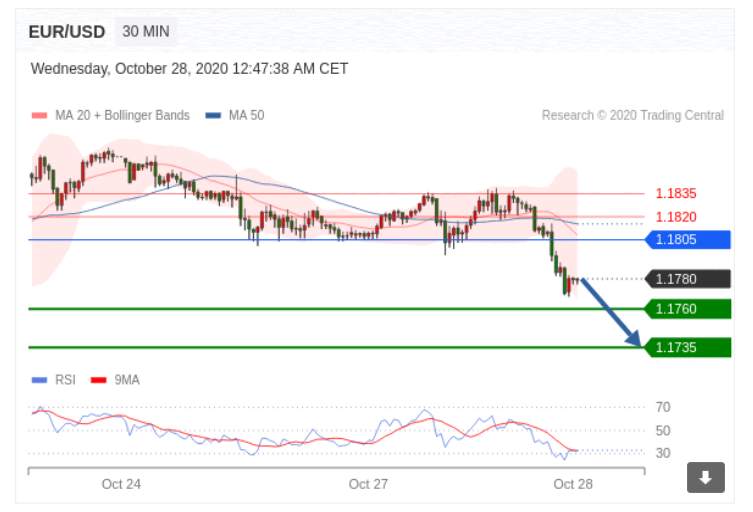Toggle the MA 50 legend entry
The image size is (753, 512).
point(235,115)
